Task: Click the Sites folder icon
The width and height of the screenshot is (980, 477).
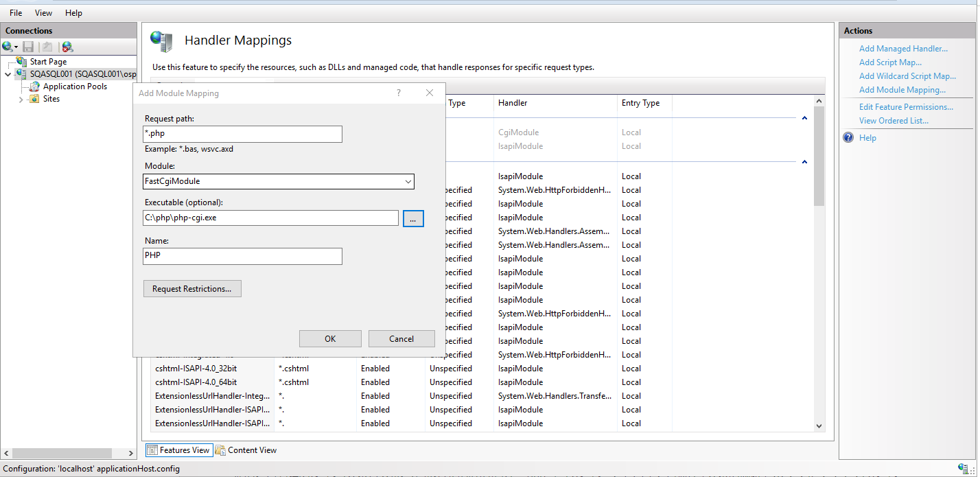Action: click(x=34, y=99)
